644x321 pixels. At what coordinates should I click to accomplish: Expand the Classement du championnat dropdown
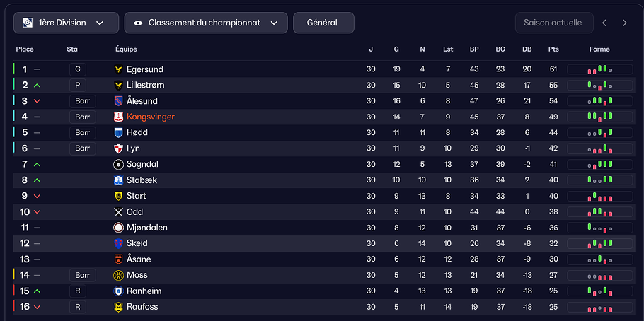click(206, 23)
